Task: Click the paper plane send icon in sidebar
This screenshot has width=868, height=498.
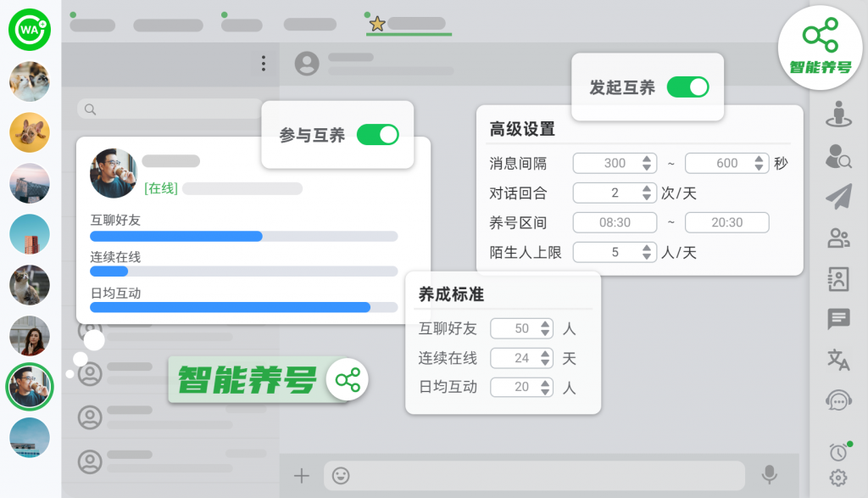Action: [838, 197]
